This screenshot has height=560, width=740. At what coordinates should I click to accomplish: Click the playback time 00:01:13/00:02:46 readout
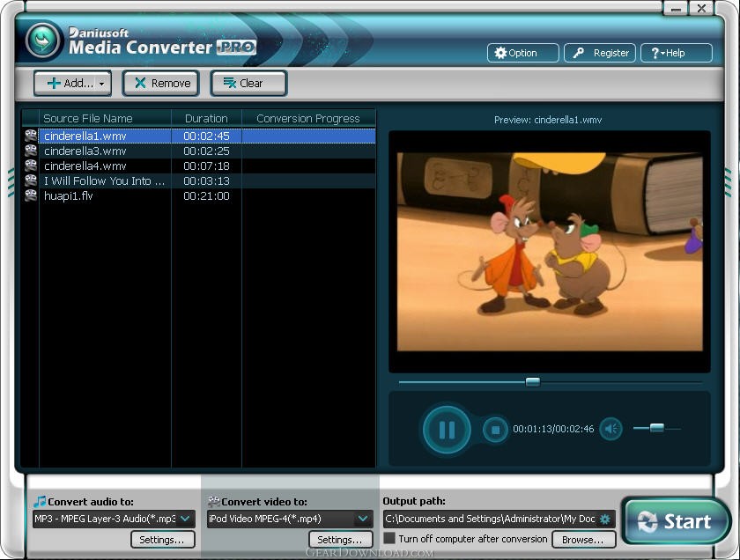tap(553, 429)
